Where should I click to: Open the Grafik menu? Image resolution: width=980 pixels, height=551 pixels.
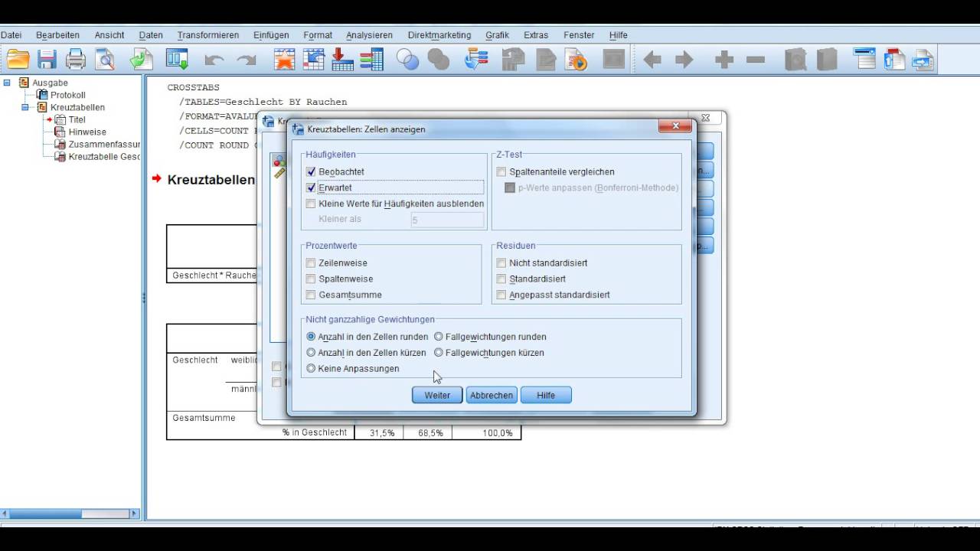(x=497, y=35)
